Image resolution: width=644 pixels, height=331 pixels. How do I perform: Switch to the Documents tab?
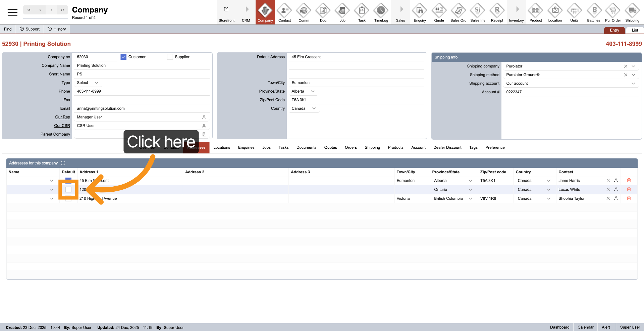306,147
